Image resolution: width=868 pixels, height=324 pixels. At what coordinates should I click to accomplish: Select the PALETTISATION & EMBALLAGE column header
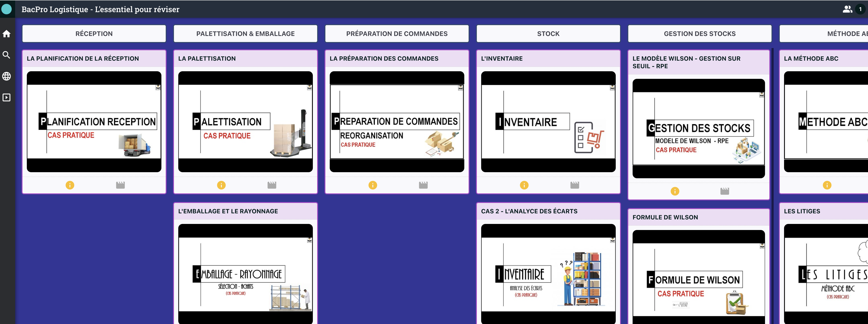tap(245, 34)
